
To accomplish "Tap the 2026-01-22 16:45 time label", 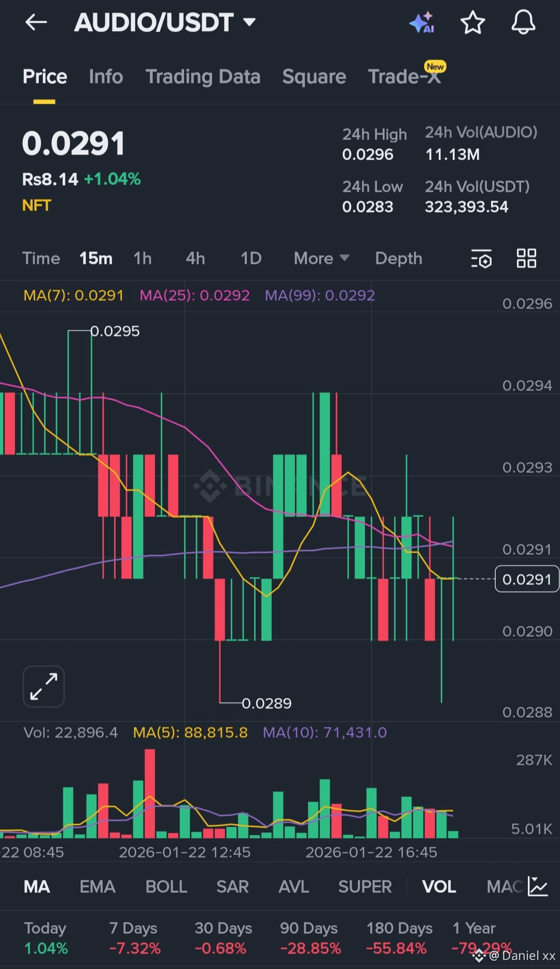I will click(371, 852).
